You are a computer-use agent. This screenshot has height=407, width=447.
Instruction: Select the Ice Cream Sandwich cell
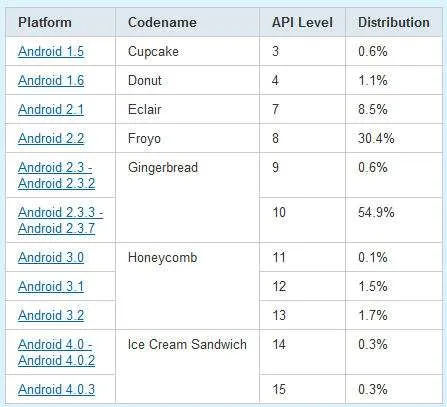[187, 367]
